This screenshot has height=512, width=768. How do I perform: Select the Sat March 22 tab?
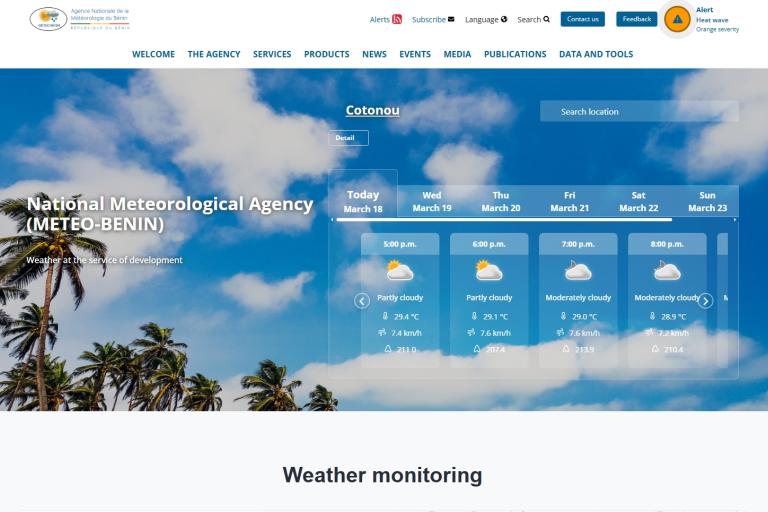point(639,201)
